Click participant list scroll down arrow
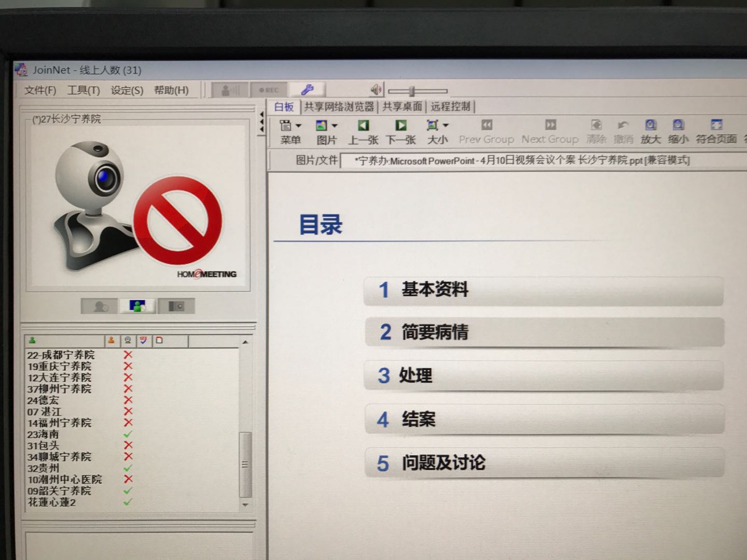The width and height of the screenshot is (747, 560). click(245, 505)
